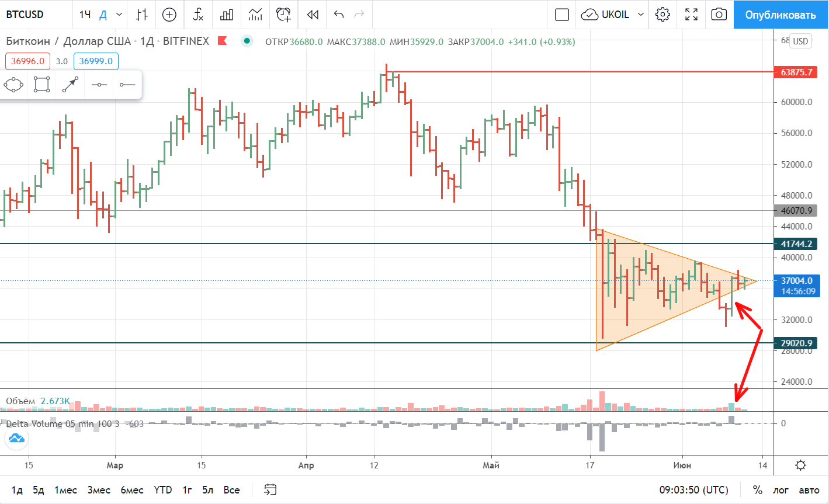Click the buy price 36999.0 button
Image resolution: width=829 pixels, height=504 pixels.
96,61
